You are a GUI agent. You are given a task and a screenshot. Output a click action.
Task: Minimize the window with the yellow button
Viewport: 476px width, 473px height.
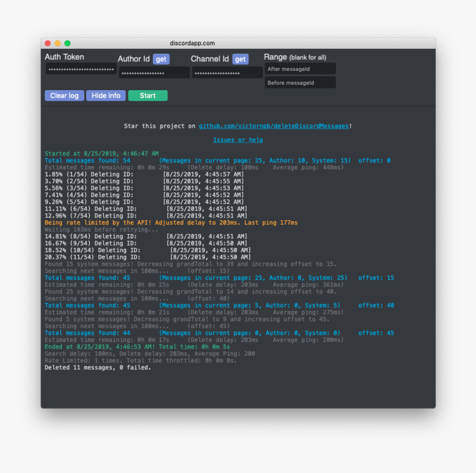58,43
